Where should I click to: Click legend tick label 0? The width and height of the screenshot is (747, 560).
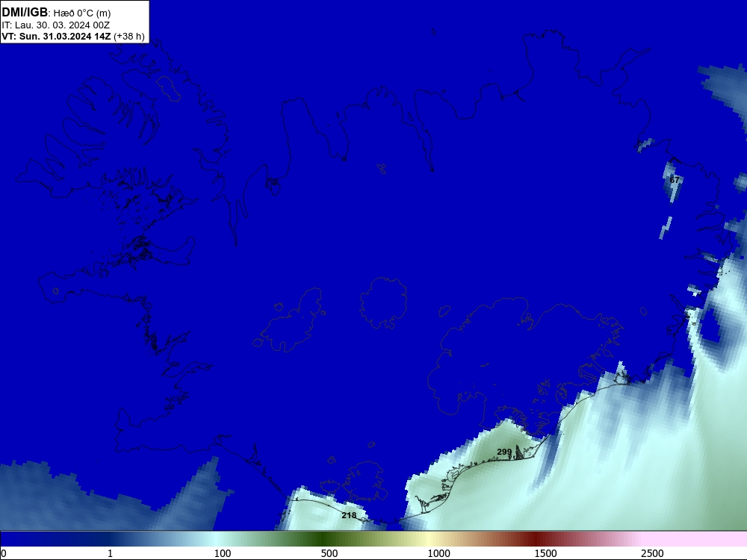click(x=4, y=553)
